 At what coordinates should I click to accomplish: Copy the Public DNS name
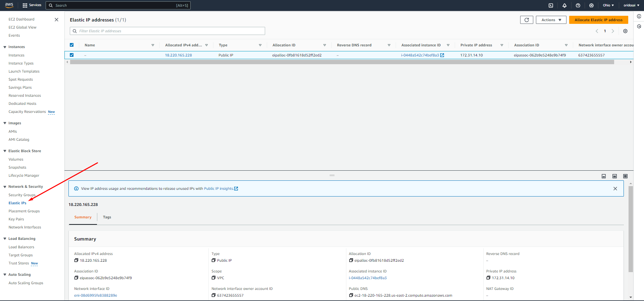[x=351, y=295]
